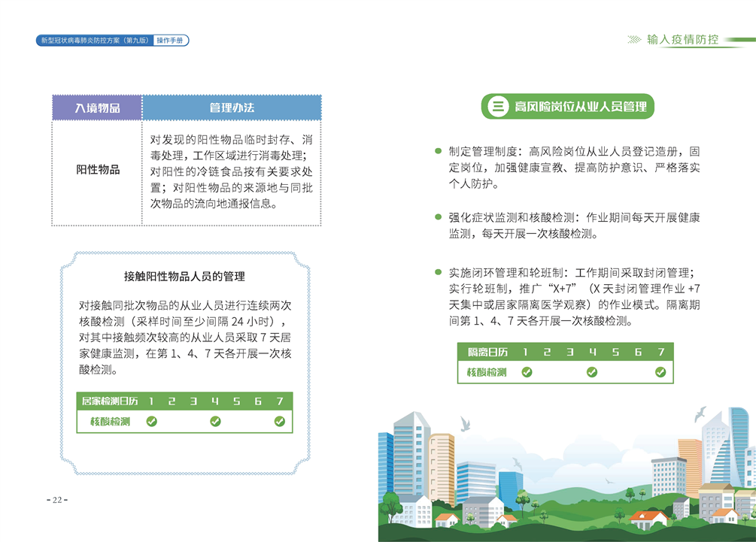Click the white bird above the left buildings
This screenshot has height=542, width=756.
pos(465,425)
